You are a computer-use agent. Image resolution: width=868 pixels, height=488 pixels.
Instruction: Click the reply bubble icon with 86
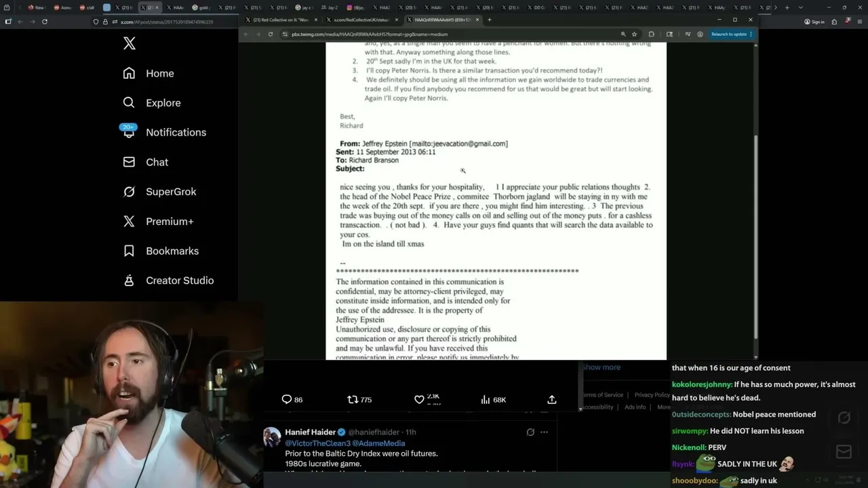(x=287, y=399)
